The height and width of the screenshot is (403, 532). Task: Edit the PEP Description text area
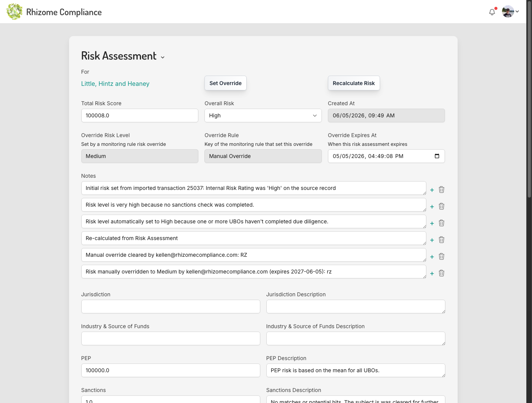coord(356,370)
